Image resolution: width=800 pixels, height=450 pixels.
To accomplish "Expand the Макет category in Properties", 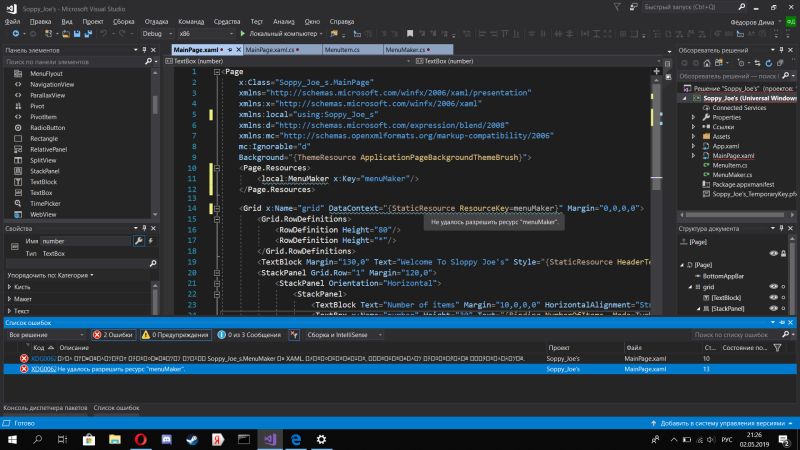I will click(x=10, y=299).
